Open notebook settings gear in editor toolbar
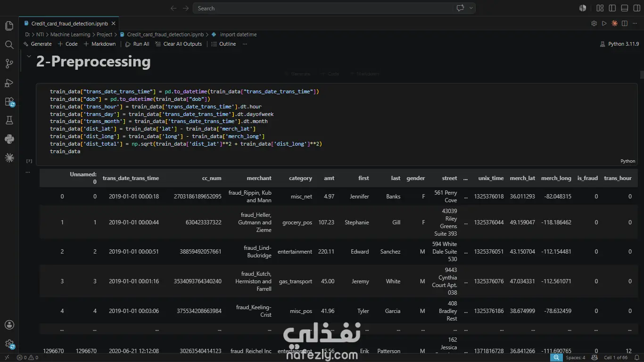 (594, 24)
